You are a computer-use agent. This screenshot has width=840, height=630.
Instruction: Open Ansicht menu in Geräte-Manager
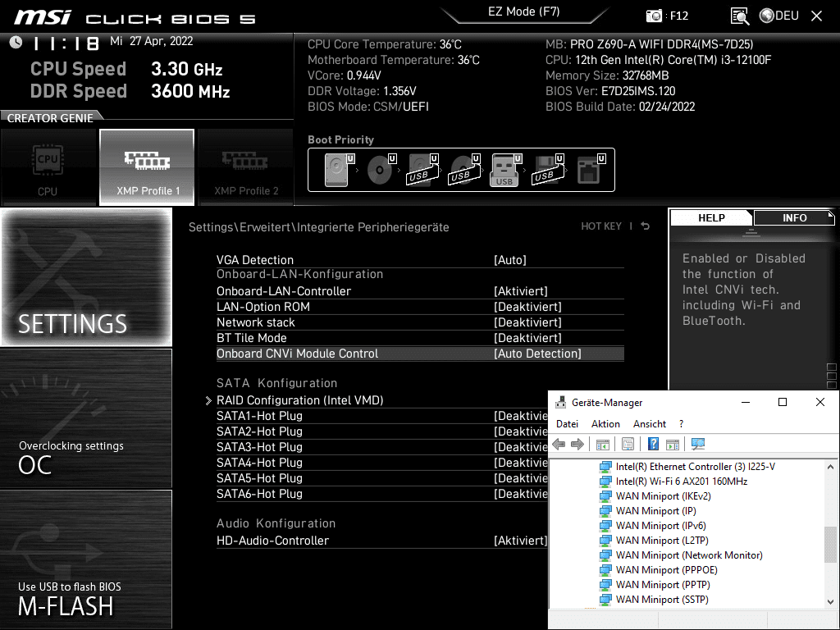(x=650, y=424)
